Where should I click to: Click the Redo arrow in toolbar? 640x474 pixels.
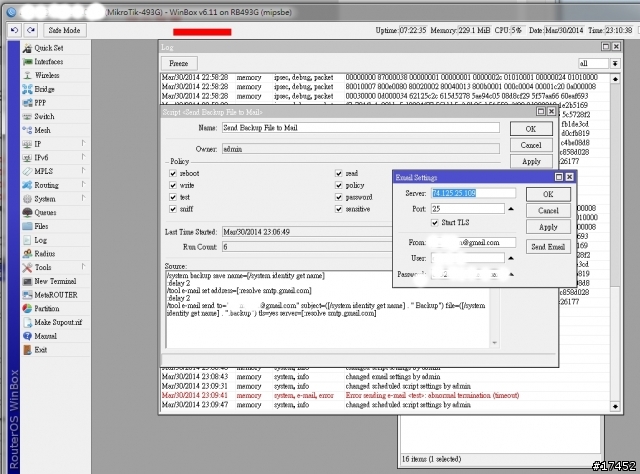[31, 30]
